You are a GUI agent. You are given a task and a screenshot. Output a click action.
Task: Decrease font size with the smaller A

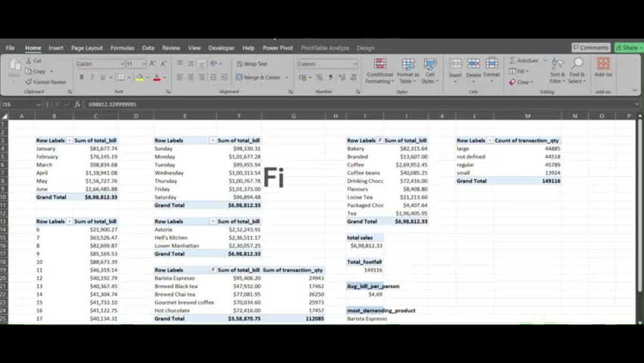pos(164,63)
